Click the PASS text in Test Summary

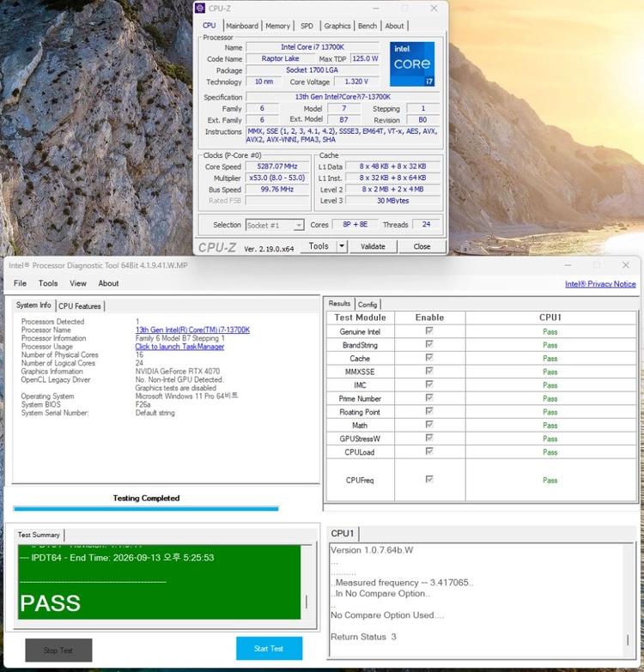pos(50,603)
